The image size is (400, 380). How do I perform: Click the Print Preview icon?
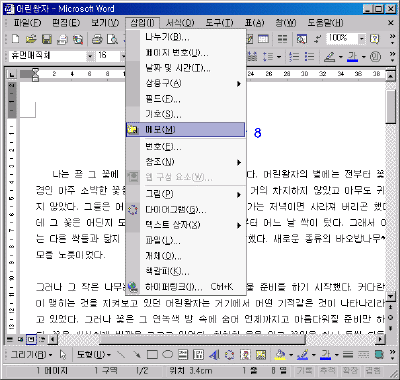point(112,39)
